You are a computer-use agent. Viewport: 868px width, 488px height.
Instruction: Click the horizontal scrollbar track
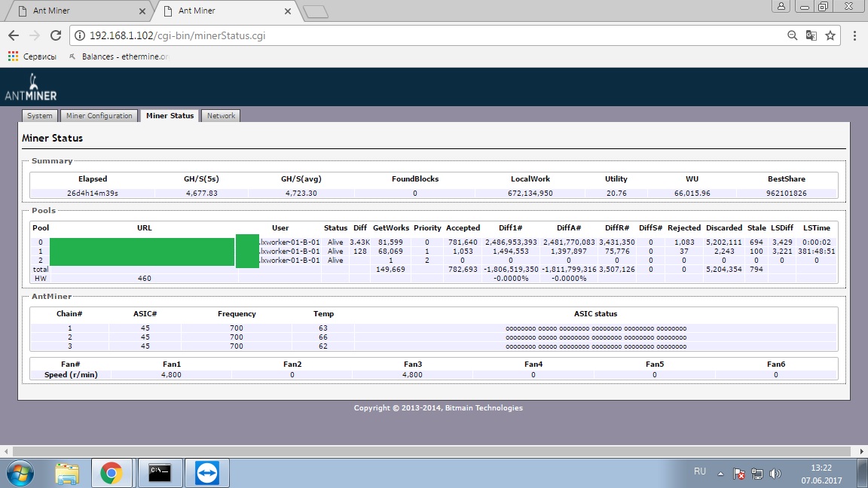[432, 452]
